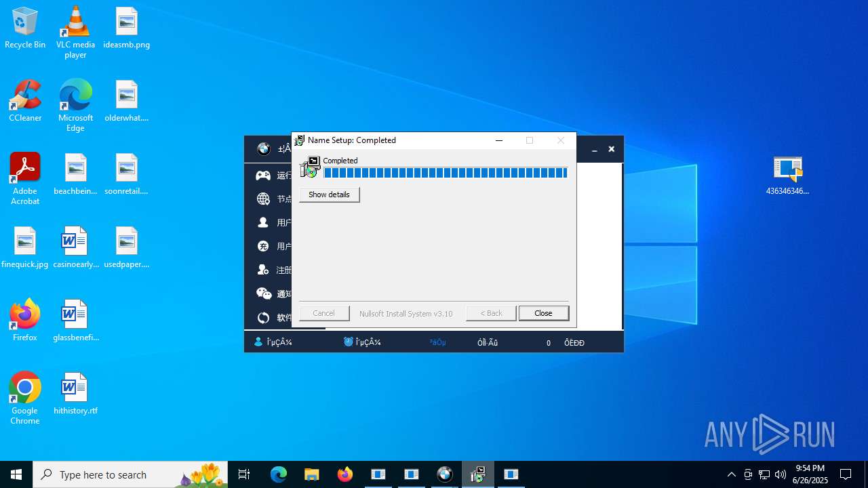The height and width of the screenshot is (488, 868).
Task: Select the Microsoft Edge desktop shortcut
Action: click(75, 105)
